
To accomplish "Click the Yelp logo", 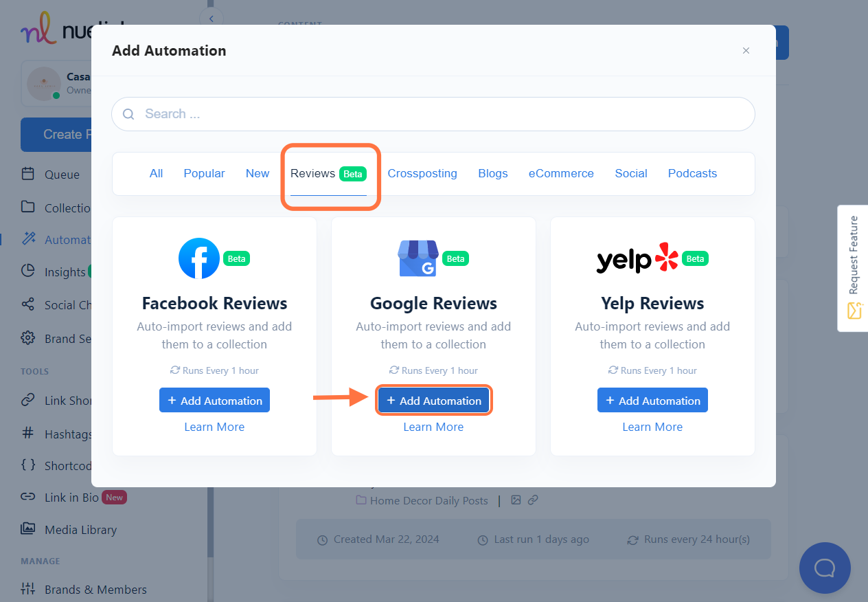I will (x=637, y=259).
